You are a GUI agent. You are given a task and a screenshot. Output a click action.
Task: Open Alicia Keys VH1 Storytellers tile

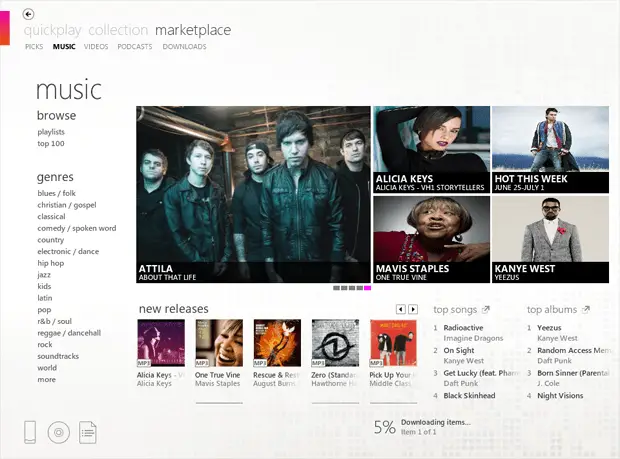click(x=431, y=149)
